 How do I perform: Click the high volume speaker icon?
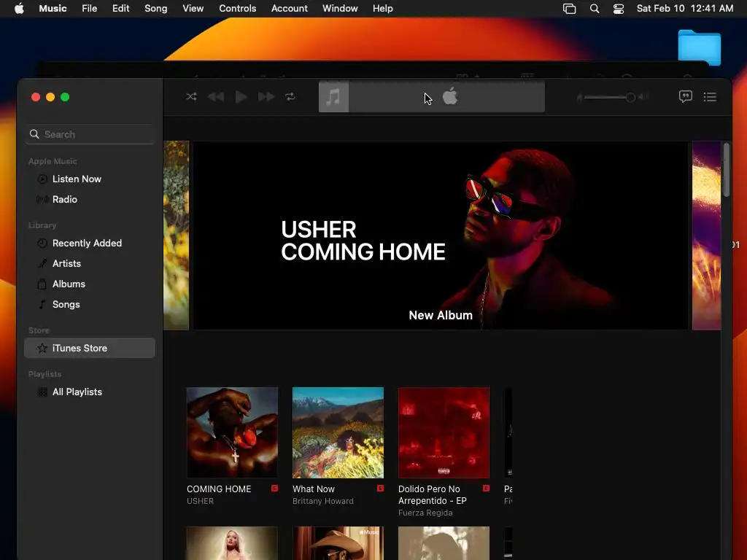pyautogui.click(x=643, y=97)
